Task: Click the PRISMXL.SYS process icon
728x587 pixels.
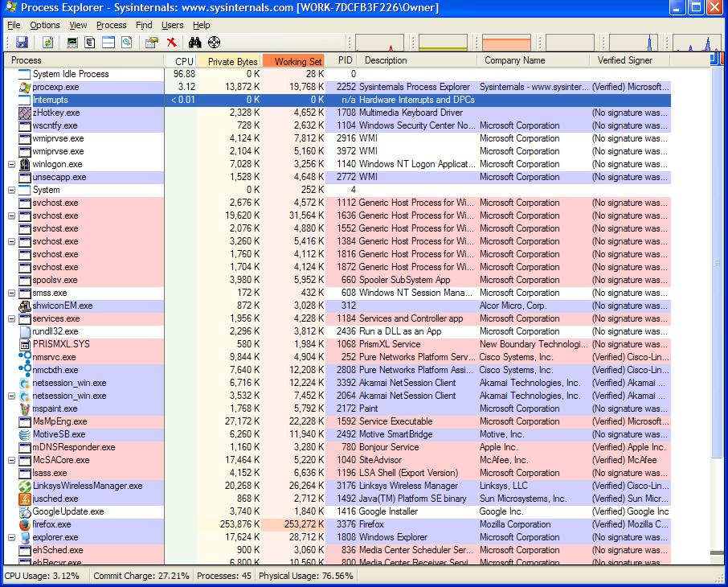Action: click(x=25, y=344)
